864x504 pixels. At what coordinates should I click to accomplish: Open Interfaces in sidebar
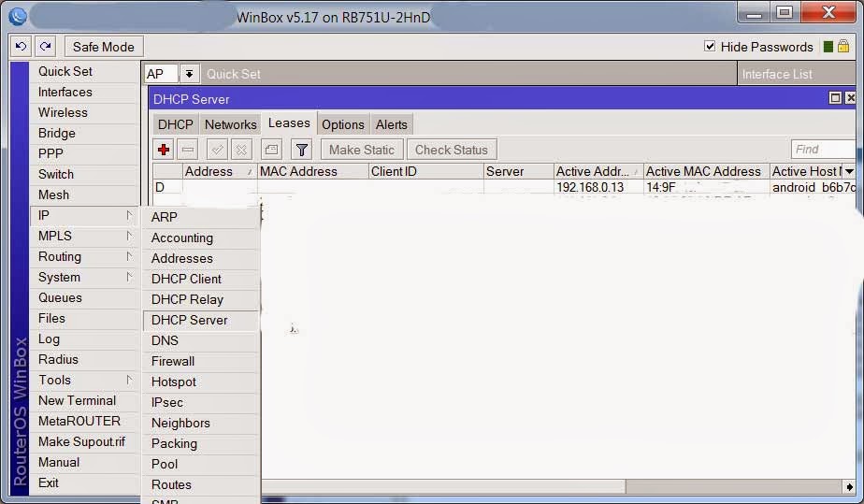[84, 92]
